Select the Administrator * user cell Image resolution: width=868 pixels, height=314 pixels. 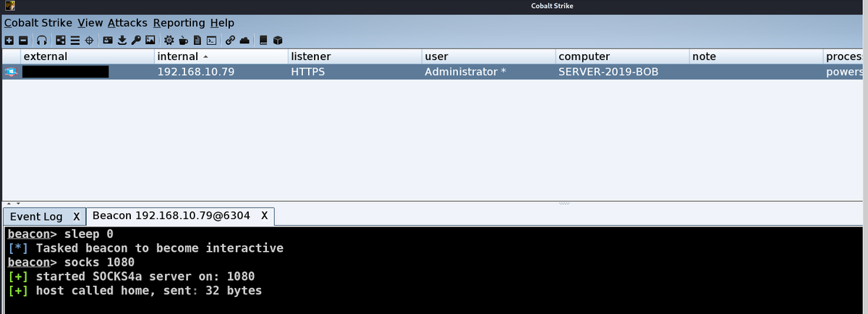(x=488, y=72)
